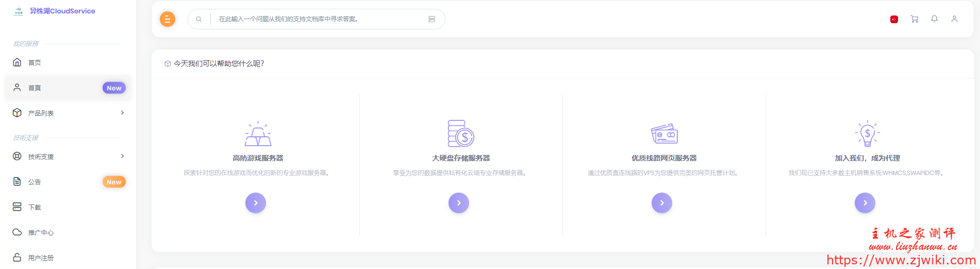The height and width of the screenshot is (269, 980).
Task: Open the 推广中心 cloud menu item
Action: (41, 232)
